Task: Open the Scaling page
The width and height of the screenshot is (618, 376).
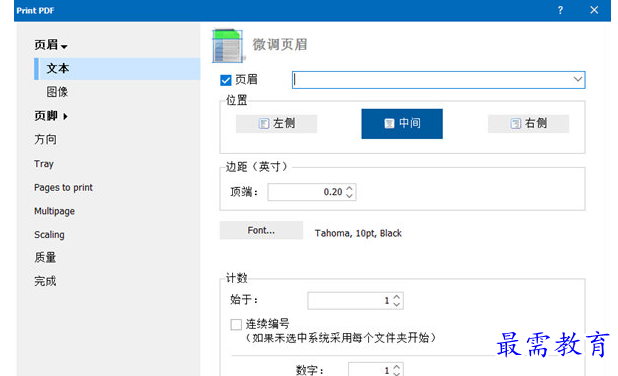Action: 49,235
